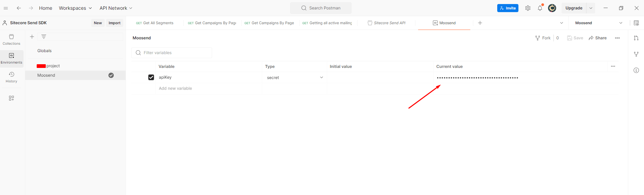Open a new tab with plus icon
This screenshot has width=644, height=195.
(480, 23)
